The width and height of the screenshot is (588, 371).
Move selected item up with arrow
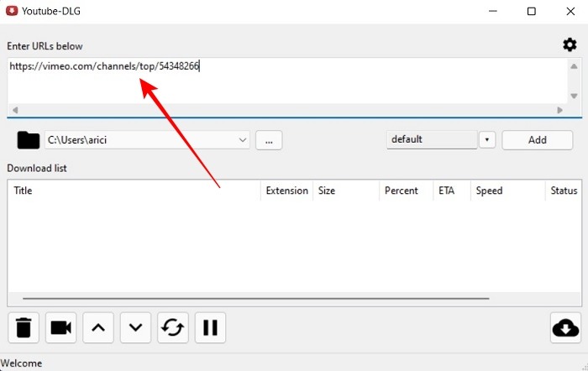[x=98, y=327]
